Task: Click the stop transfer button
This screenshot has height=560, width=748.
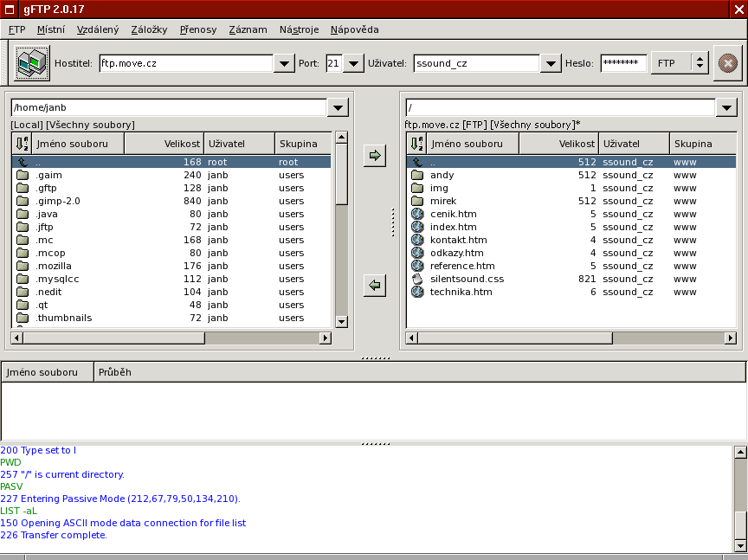Action: tap(727, 63)
